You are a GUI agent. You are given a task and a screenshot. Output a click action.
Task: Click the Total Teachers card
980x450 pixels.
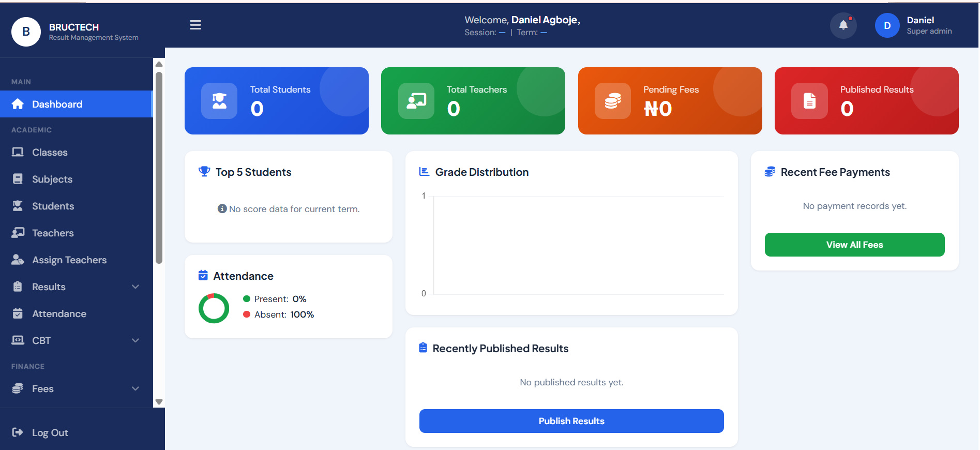[x=473, y=101]
